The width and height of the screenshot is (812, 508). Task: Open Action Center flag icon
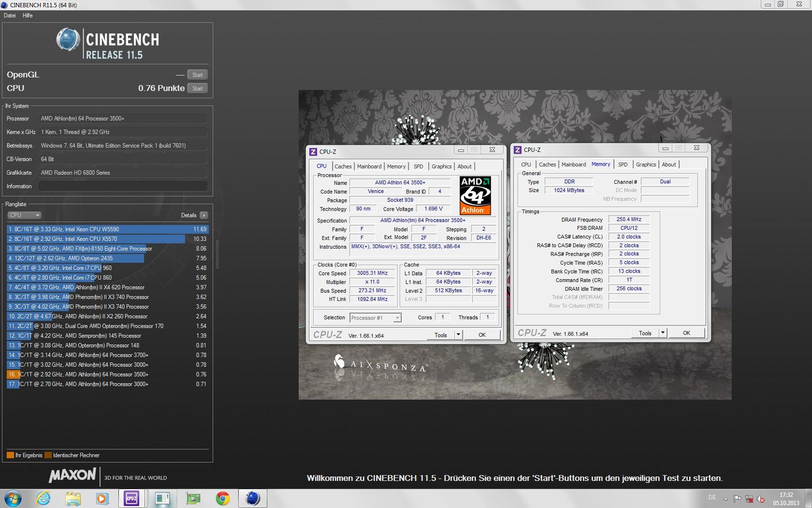pyautogui.click(x=737, y=498)
